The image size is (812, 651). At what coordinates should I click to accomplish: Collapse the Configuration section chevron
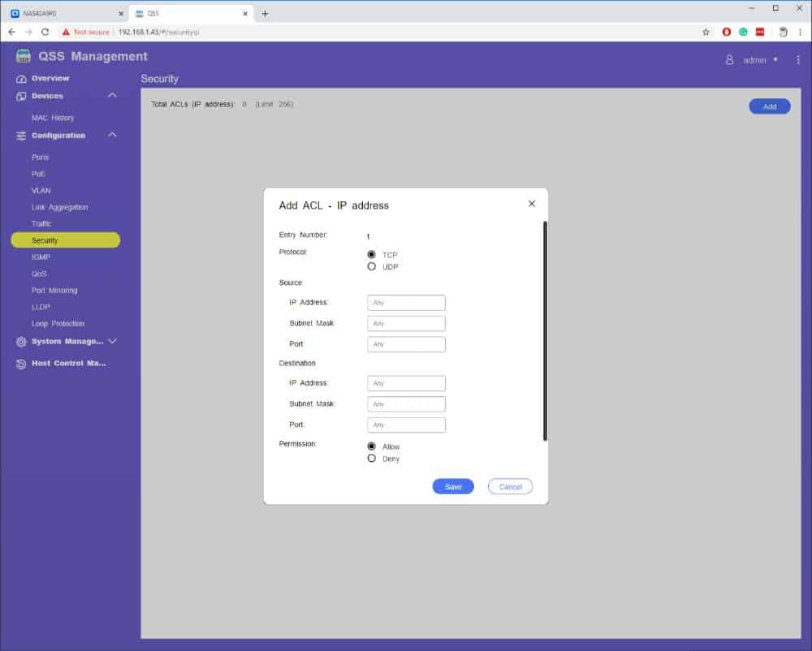112,136
